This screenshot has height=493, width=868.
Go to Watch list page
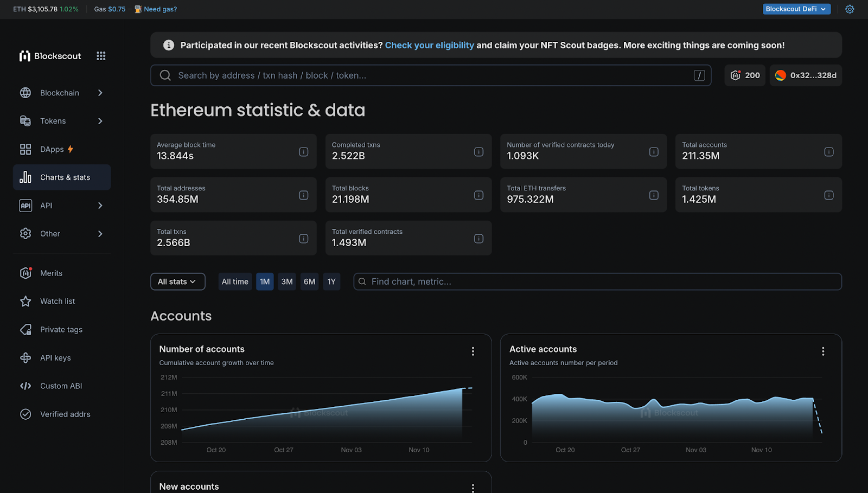pos(62,302)
